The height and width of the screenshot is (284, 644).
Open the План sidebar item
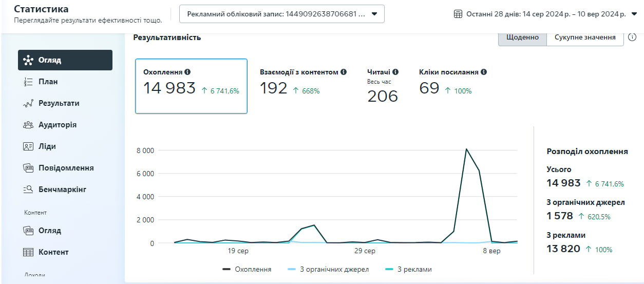[x=65, y=82]
